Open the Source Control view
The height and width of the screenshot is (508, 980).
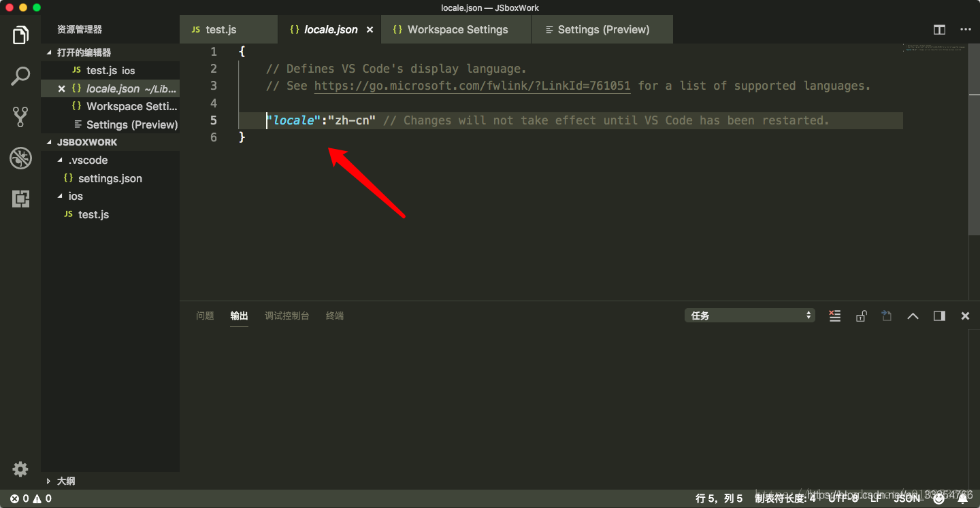20,117
